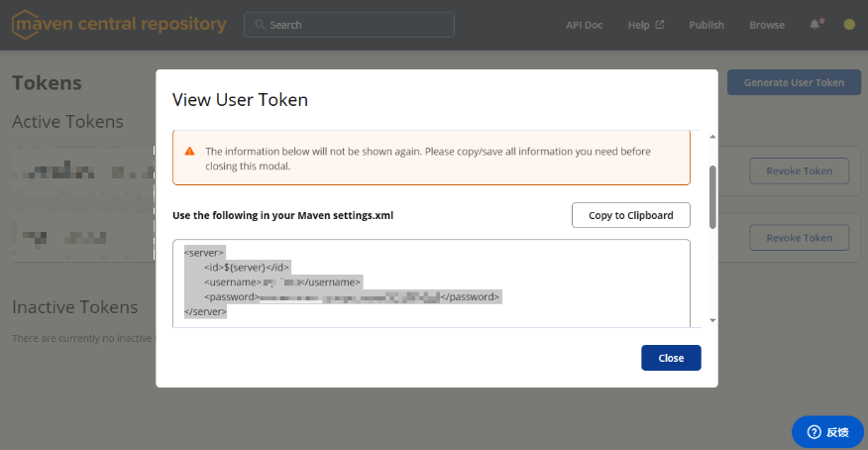Screen dimensions: 868x450
Task: Click the 'Tokens' page title
Action: (x=47, y=83)
